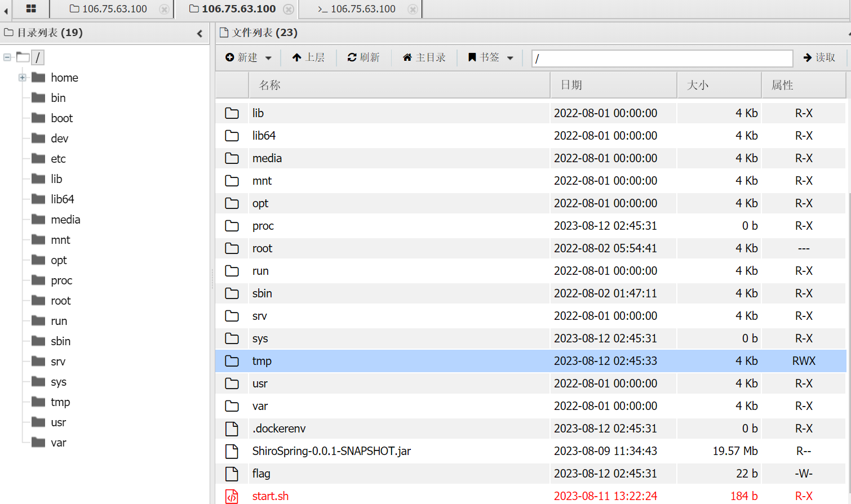Select the root / node in tree

(38, 57)
